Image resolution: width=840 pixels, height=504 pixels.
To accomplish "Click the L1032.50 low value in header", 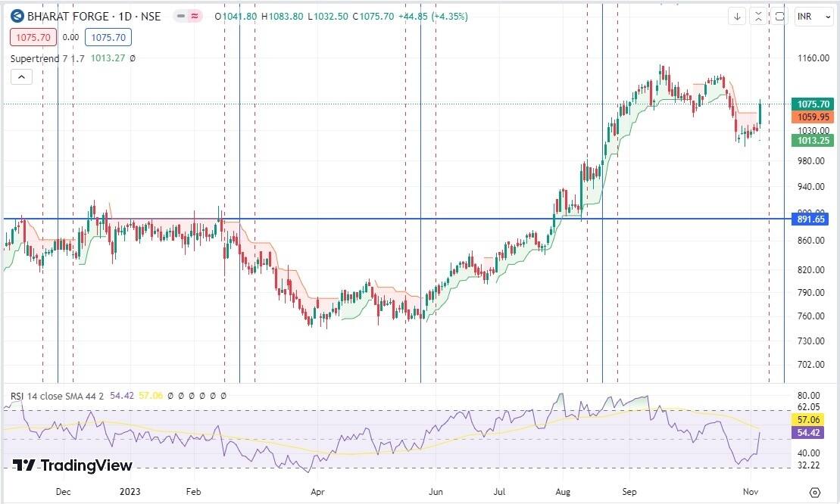I will tap(328, 17).
